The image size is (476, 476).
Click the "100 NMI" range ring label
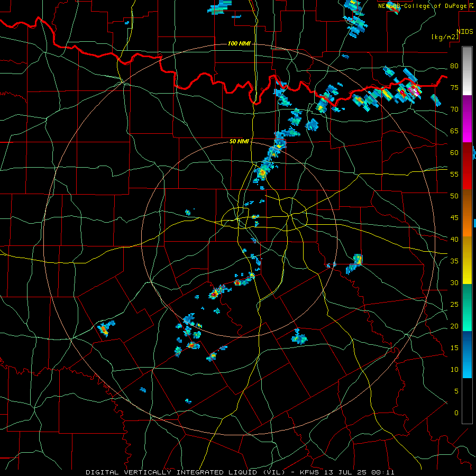tap(239, 43)
